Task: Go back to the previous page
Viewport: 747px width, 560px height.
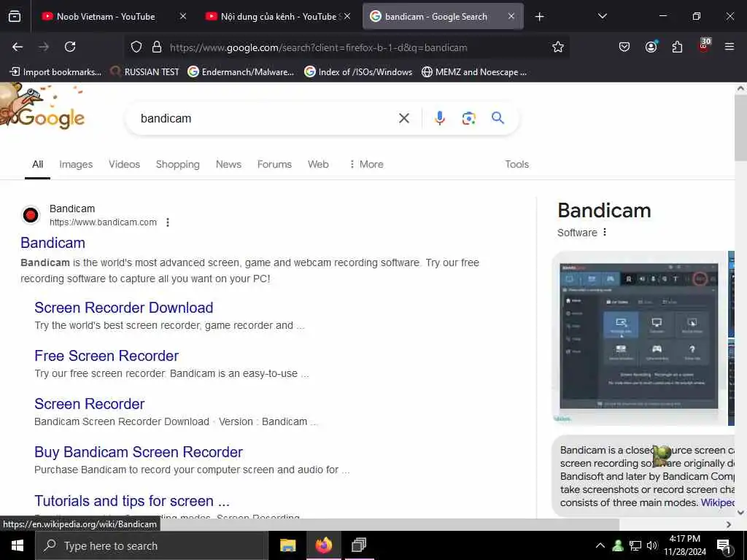Action: point(18,47)
